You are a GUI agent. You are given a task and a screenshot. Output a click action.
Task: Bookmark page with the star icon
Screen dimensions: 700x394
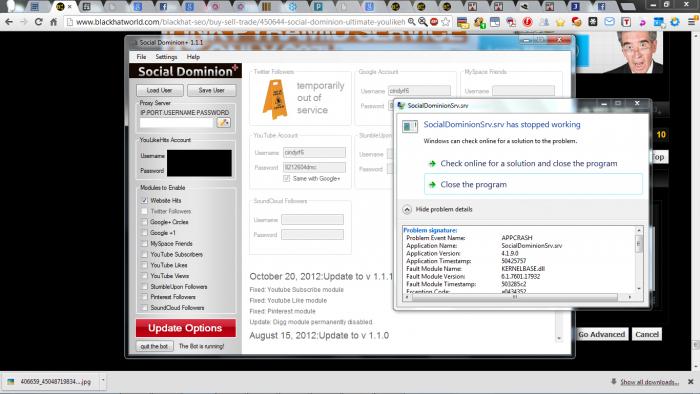(x=446, y=21)
